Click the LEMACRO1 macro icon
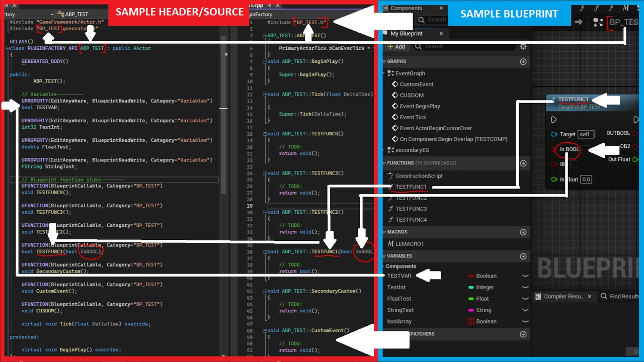The image size is (644, 362). 391,244
